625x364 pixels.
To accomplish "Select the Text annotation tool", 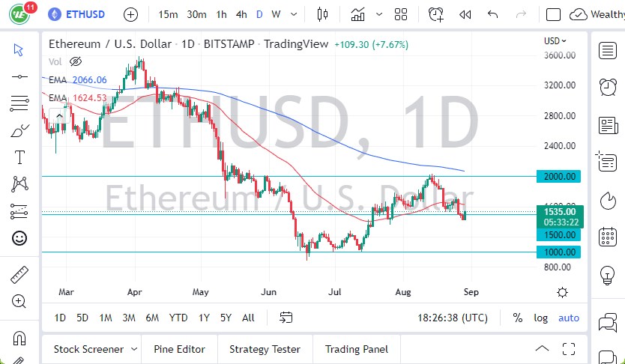I will (x=19, y=157).
